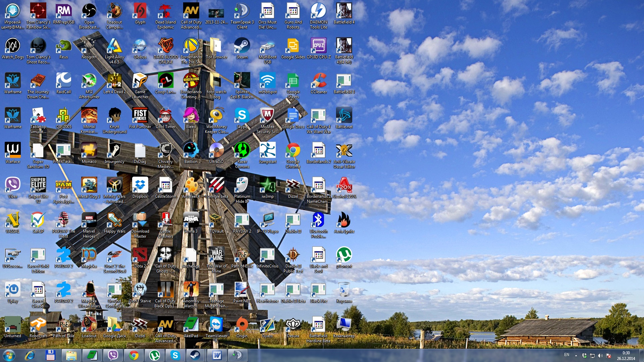Show hidden system tray icons
The width and height of the screenshot is (644, 362).
tap(576, 356)
